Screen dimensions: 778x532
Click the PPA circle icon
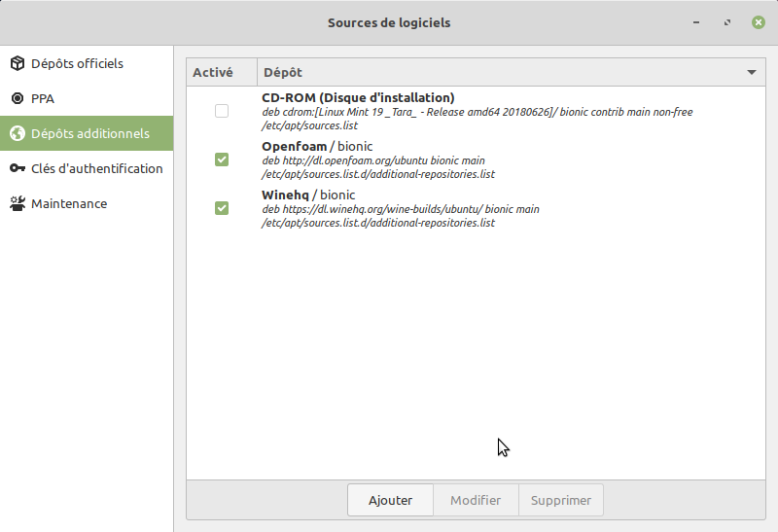click(18, 99)
